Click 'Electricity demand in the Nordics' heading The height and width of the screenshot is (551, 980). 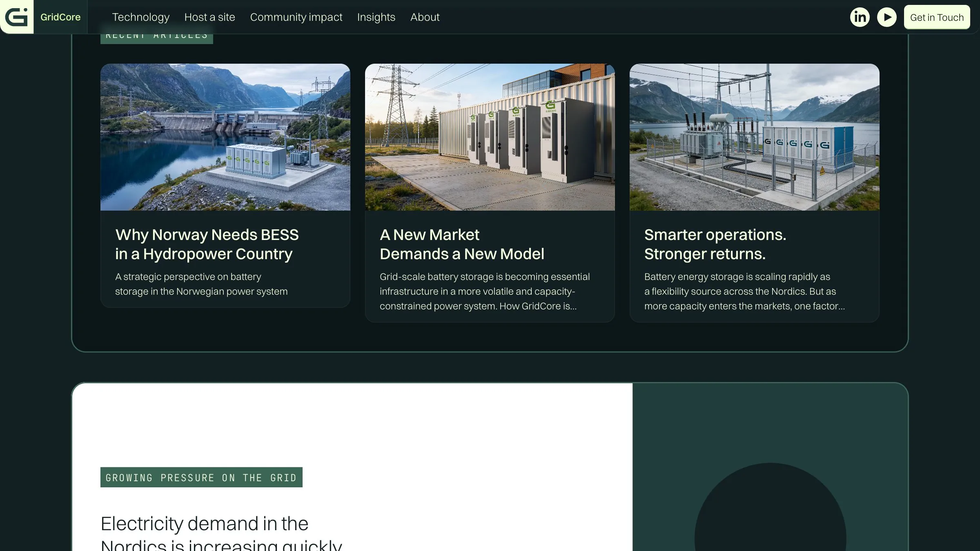[221, 533]
